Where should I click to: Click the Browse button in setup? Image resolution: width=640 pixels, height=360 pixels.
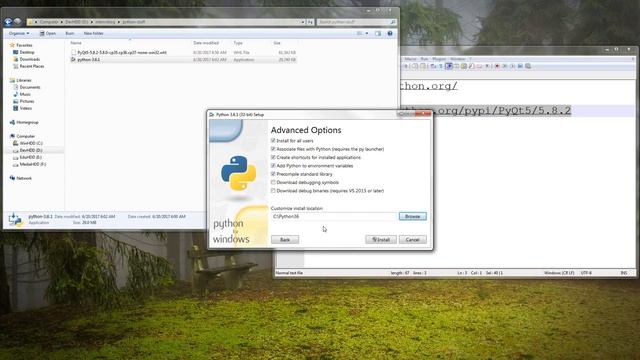[x=413, y=216]
